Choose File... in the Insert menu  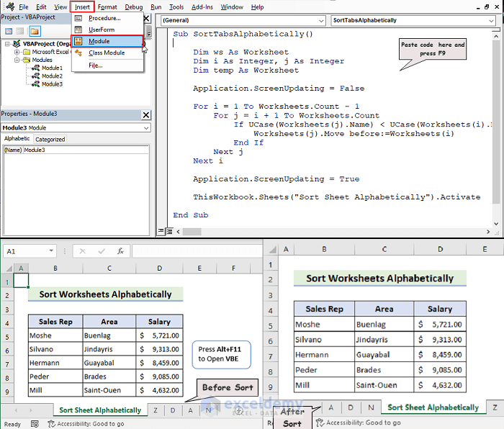point(107,66)
